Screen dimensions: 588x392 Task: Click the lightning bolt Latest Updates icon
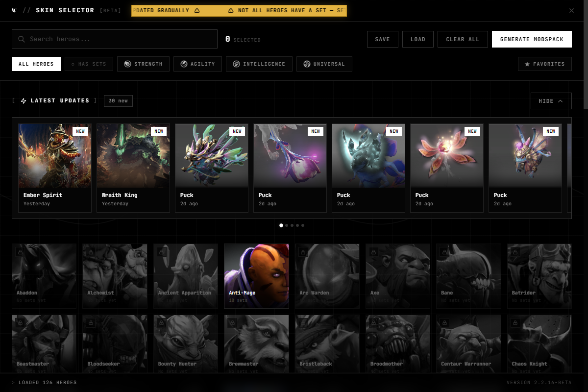tap(24, 101)
